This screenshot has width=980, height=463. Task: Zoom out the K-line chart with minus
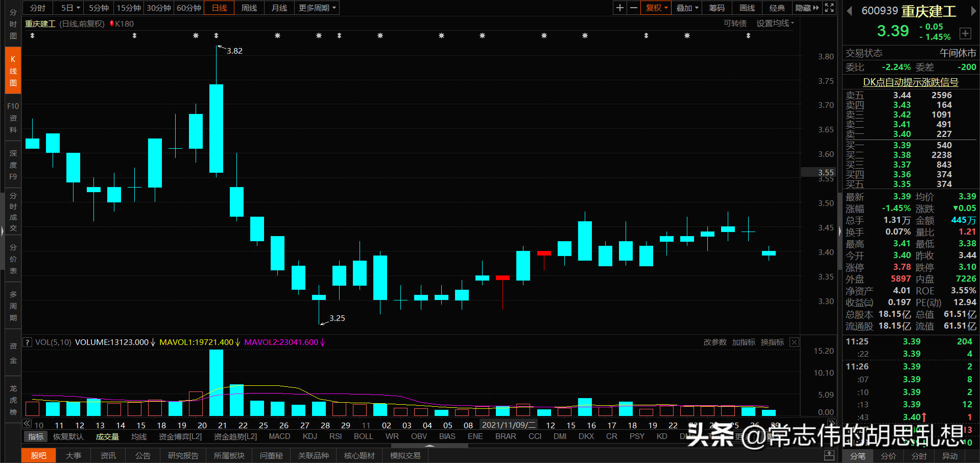634,8
